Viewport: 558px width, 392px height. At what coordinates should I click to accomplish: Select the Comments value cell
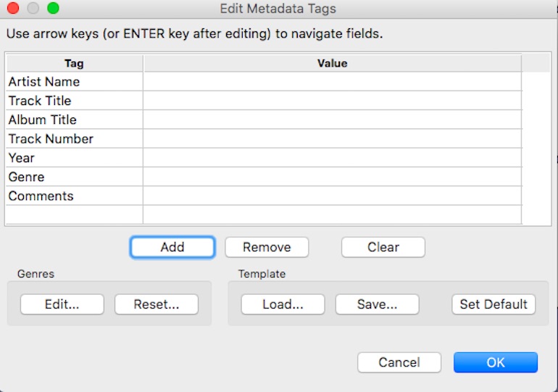coord(333,196)
